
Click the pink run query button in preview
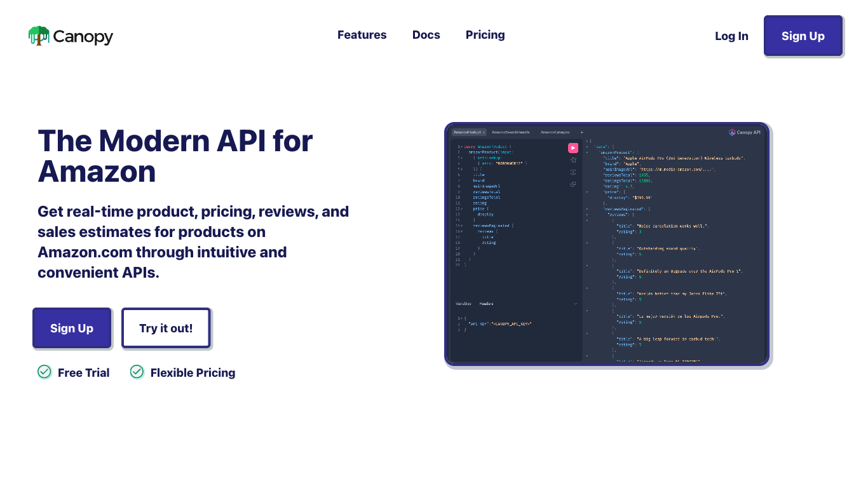573,148
